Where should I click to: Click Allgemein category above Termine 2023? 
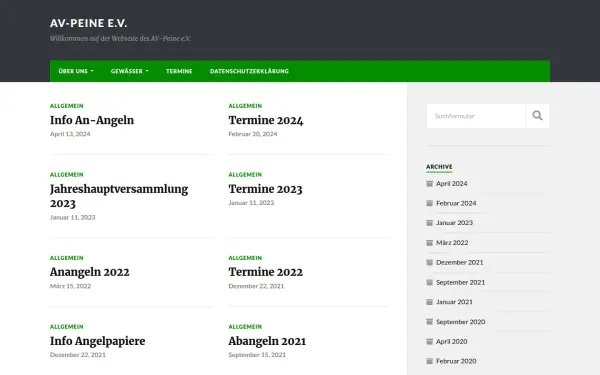tap(245, 175)
